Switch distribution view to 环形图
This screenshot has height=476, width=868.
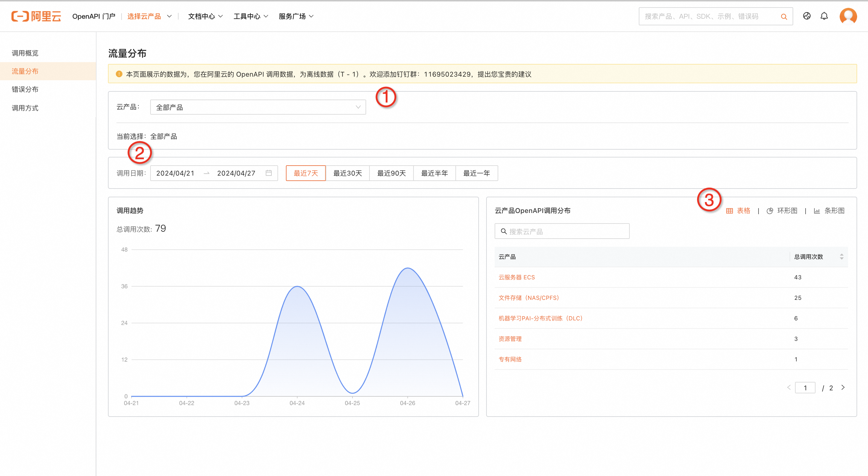click(x=782, y=211)
